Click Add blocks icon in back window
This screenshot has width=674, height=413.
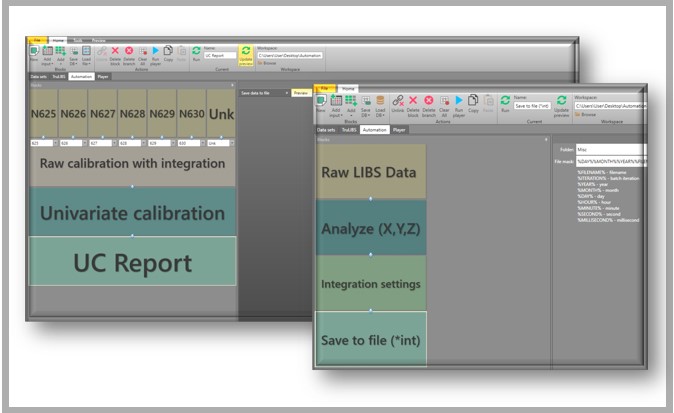click(x=60, y=51)
